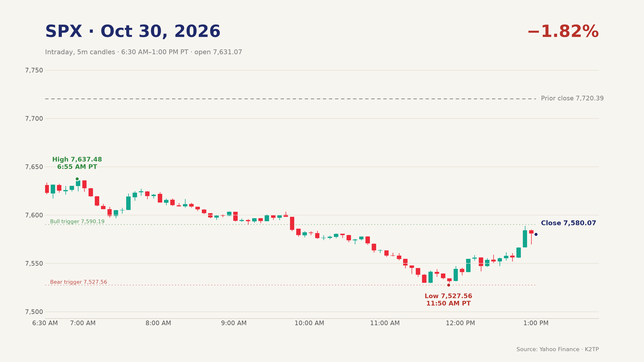644x362 pixels.
Task: Click the intraday 5m candles subtitle
Action: pos(143,52)
